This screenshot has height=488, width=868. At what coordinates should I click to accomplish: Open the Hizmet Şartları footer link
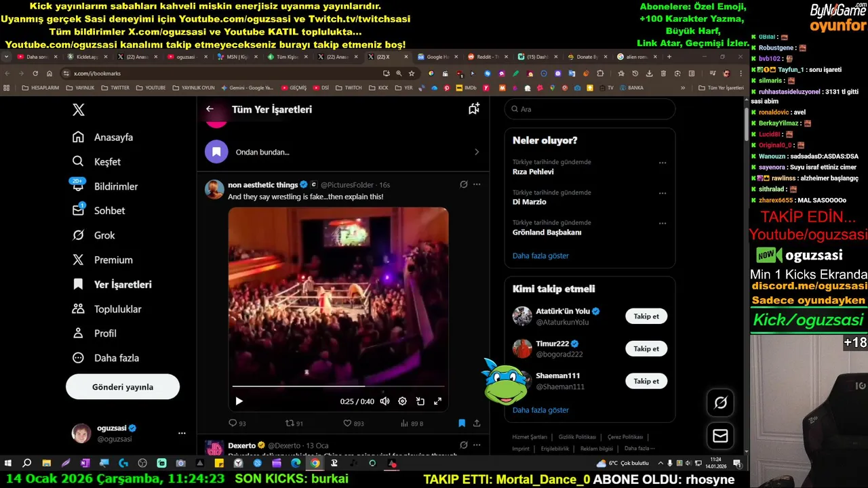(x=530, y=437)
